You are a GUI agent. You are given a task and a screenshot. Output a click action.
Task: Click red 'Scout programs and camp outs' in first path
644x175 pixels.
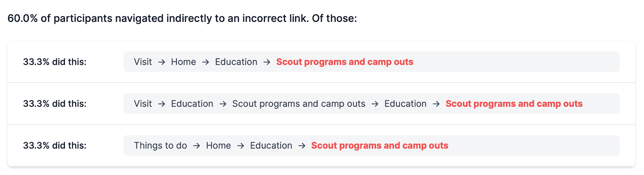click(x=344, y=62)
